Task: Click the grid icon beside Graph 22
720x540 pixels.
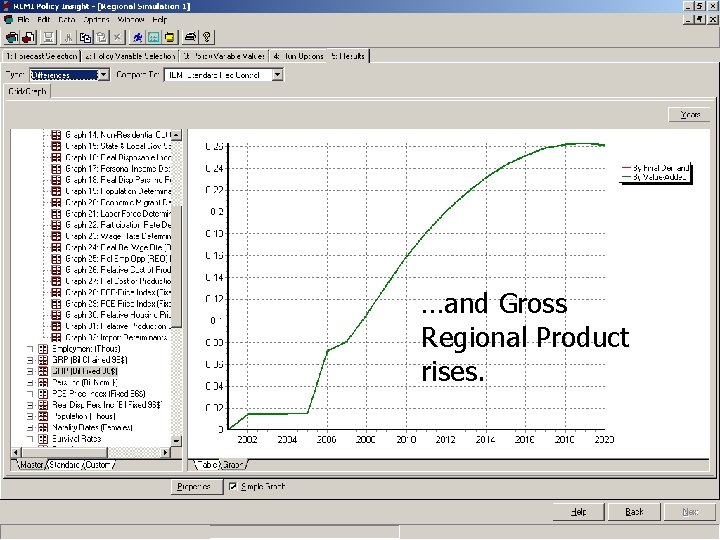Action: (x=56, y=225)
